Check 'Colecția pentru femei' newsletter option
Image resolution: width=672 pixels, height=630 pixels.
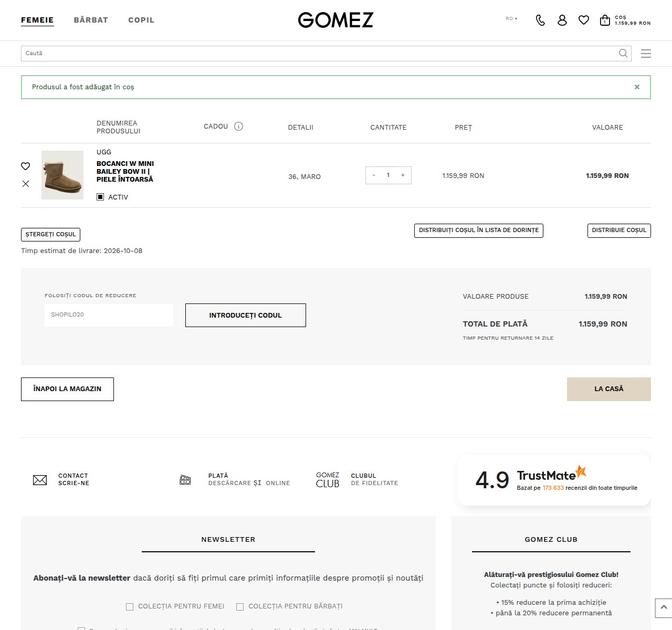click(130, 607)
